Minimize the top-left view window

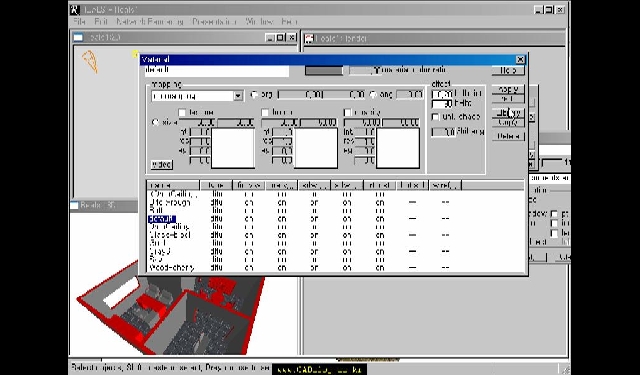click(x=270, y=38)
